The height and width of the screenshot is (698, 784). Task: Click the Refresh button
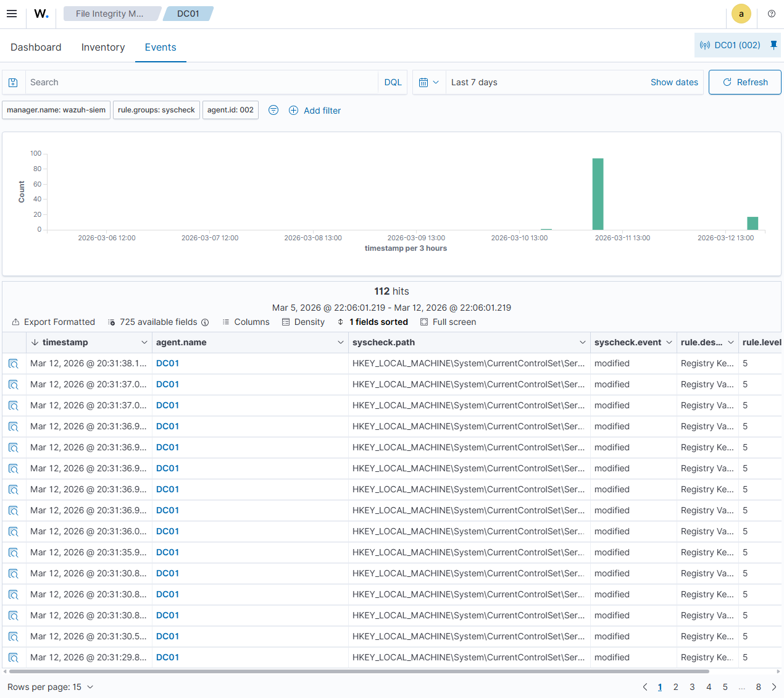(744, 82)
